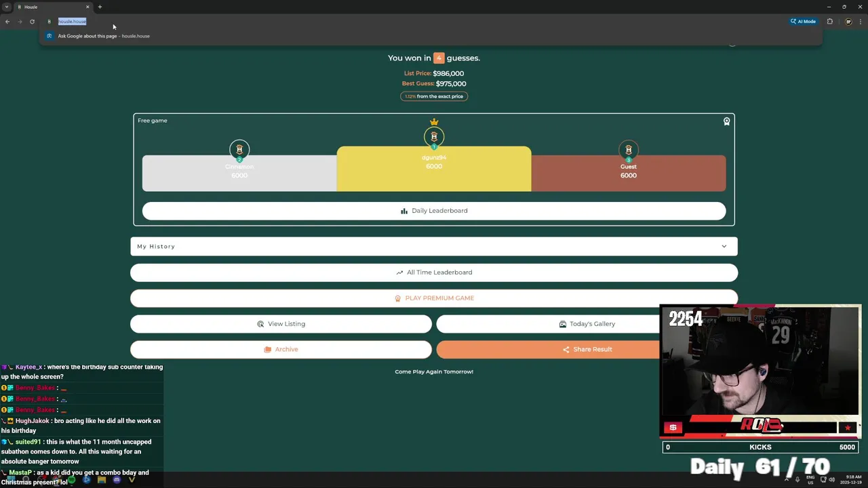This screenshot has height=488, width=868.
Task: Open the Chrome profile avatar
Action: click(x=848, y=22)
